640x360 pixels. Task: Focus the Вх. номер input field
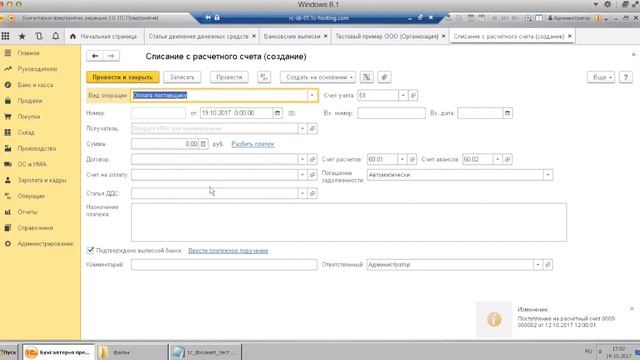[x=391, y=113]
